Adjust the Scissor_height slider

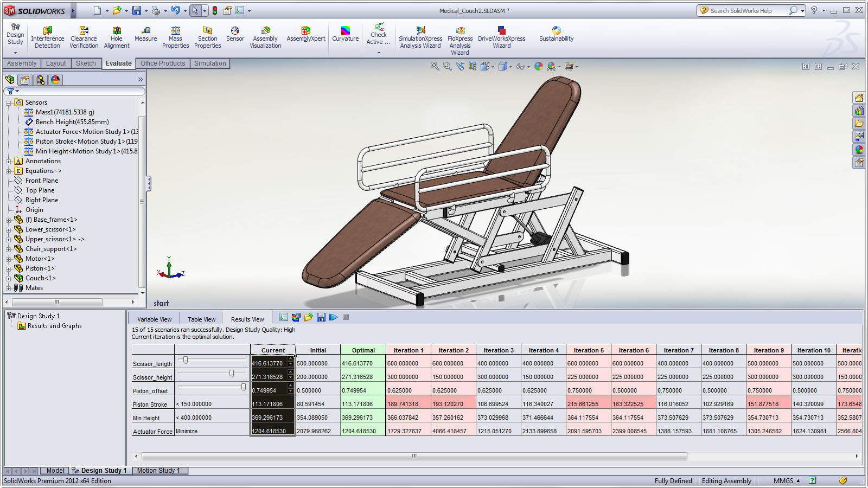coord(232,374)
